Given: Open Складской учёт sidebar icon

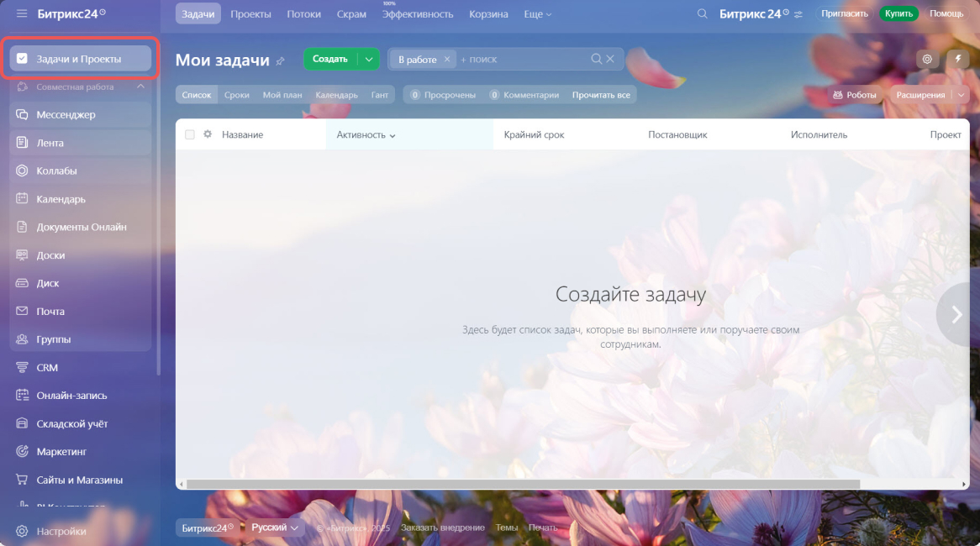Looking at the screenshot, I should [22, 423].
